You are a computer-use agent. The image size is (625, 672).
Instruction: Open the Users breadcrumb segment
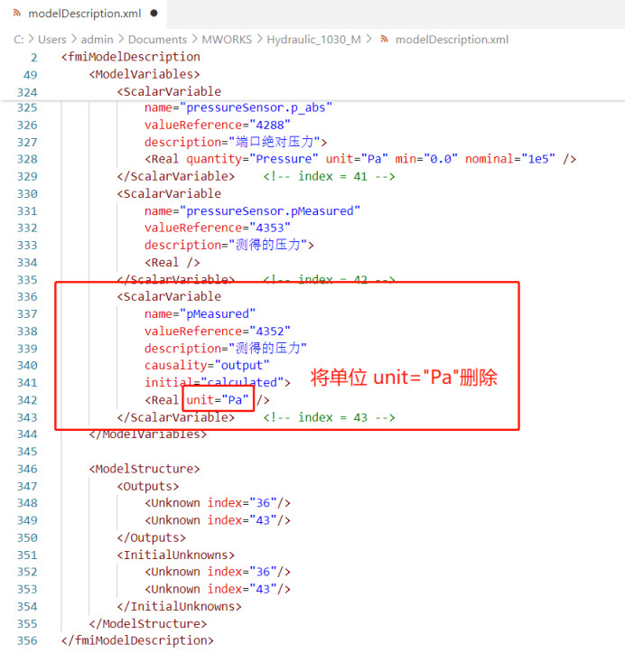[x=51, y=40]
